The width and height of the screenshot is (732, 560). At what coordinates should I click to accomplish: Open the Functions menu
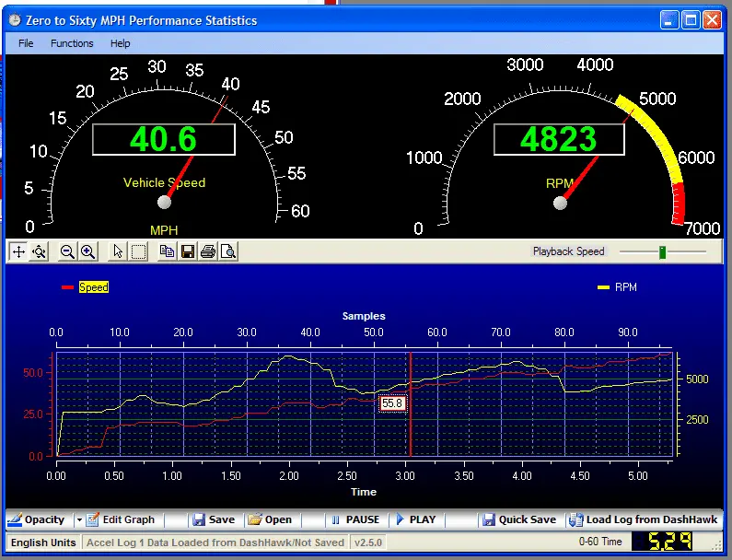click(72, 43)
